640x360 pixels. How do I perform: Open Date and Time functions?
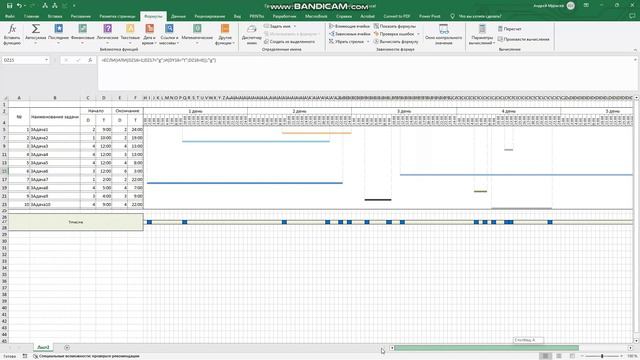tap(149, 35)
